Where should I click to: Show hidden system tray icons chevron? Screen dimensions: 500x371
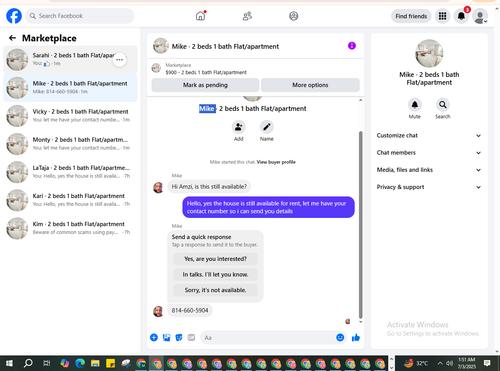(440, 363)
